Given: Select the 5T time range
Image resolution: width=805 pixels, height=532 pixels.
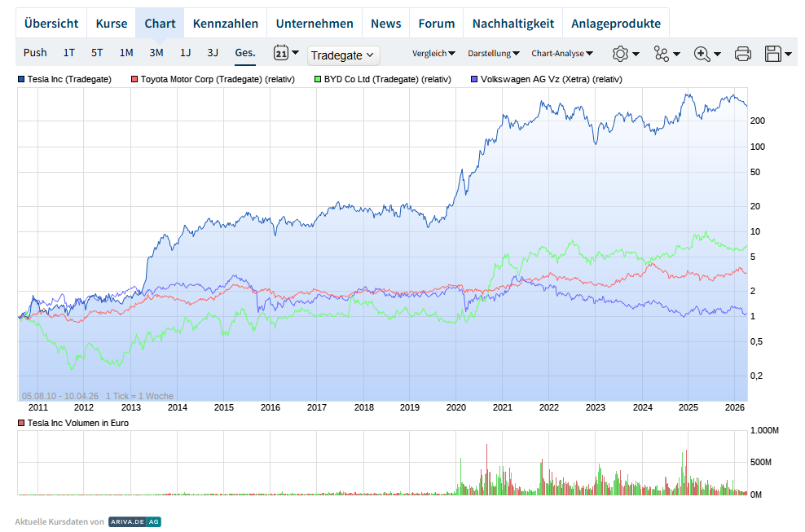Looking at the screenshot, I should pos(97,53).
